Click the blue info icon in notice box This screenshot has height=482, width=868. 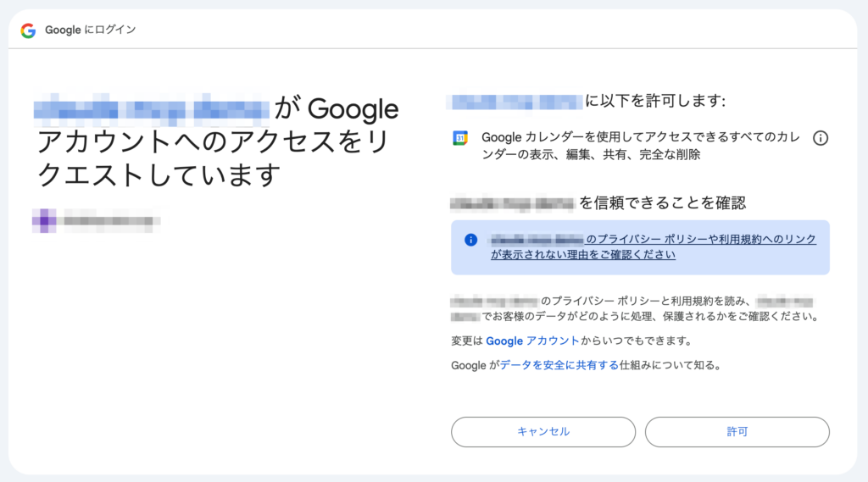click(471, 240)
